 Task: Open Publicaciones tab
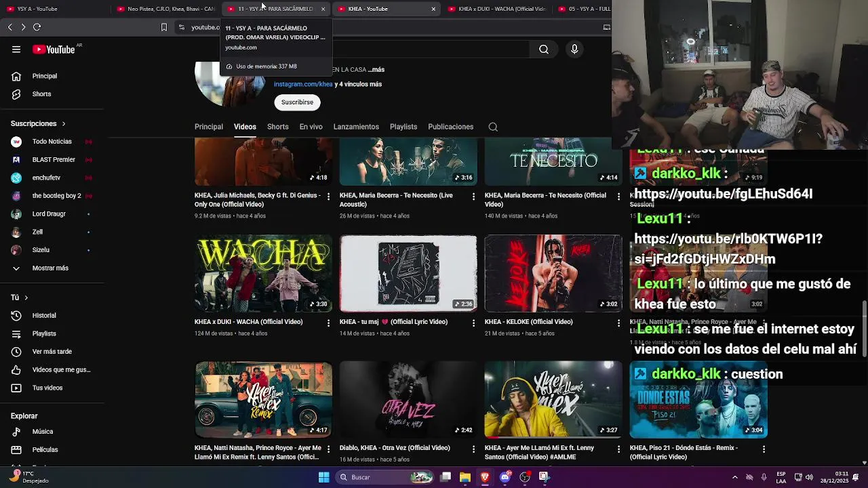pos(450,127)
